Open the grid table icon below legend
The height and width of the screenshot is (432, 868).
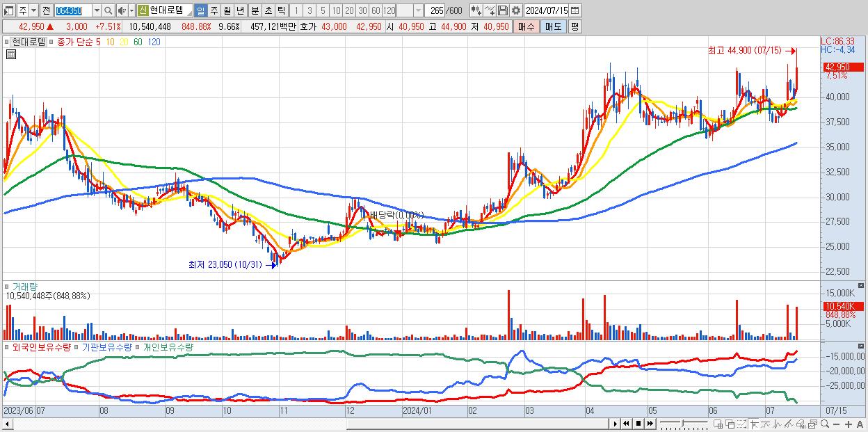coord(11,54)
